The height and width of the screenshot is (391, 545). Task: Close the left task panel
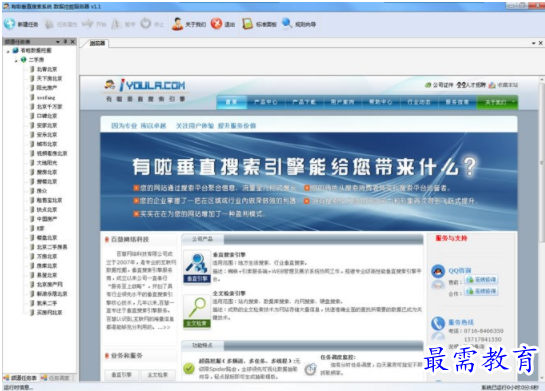(x=72, y=42)
